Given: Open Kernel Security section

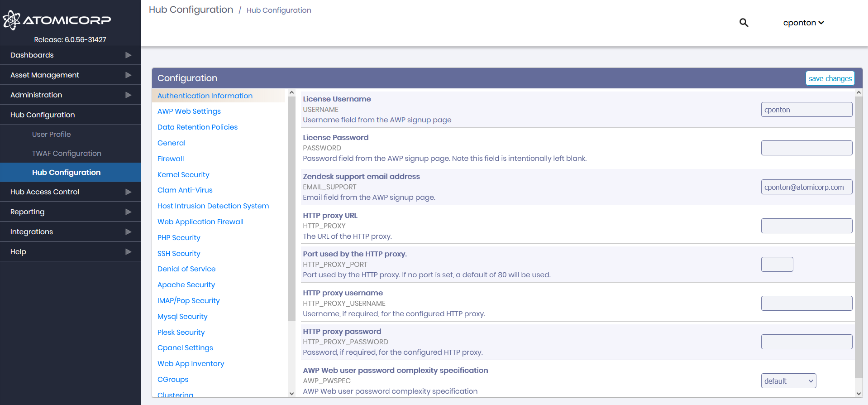Looking at the screenshot, I should click(x=183, y=175).
